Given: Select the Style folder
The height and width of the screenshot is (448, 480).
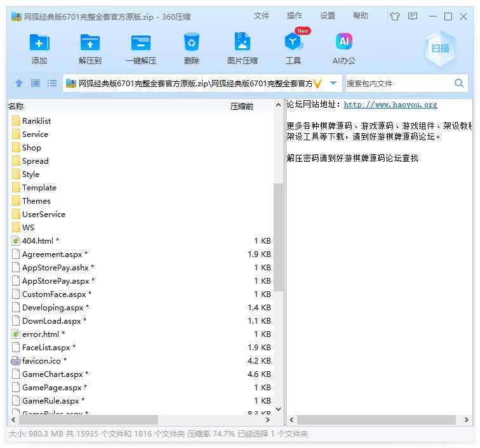Looking at the screenshot, I should pos(25,175).
